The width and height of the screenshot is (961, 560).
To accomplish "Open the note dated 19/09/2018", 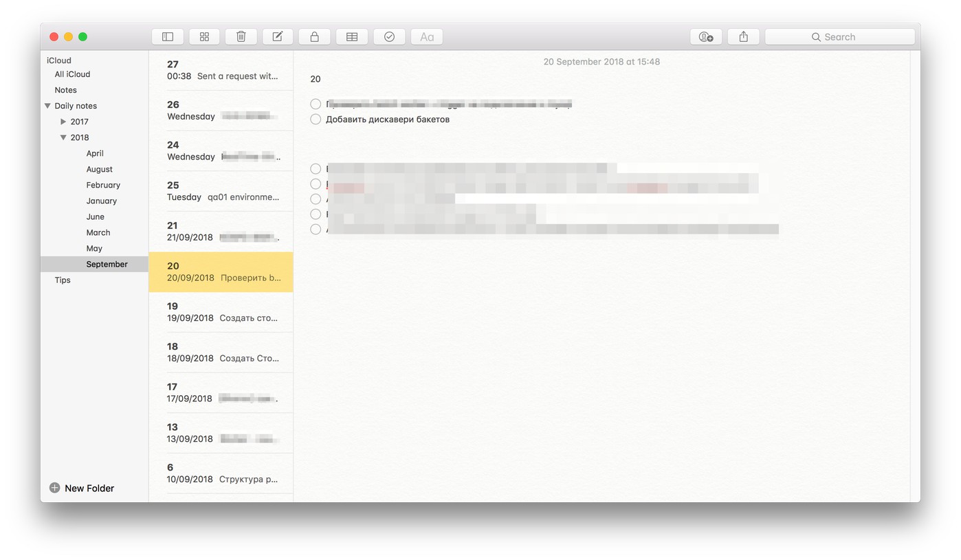I will 221,312.
